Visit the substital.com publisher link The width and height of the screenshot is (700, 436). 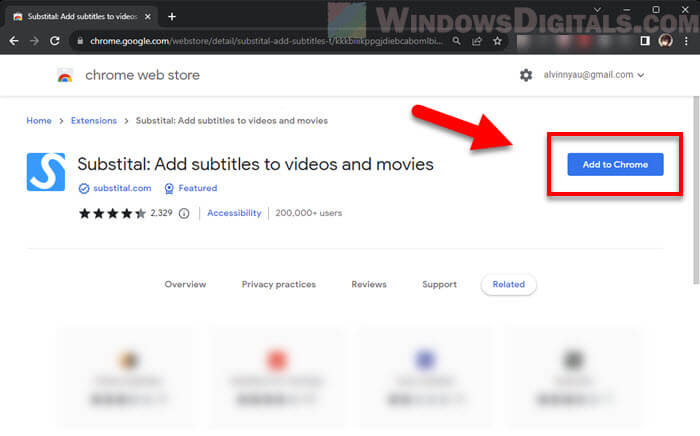click(x=122, y=188)
